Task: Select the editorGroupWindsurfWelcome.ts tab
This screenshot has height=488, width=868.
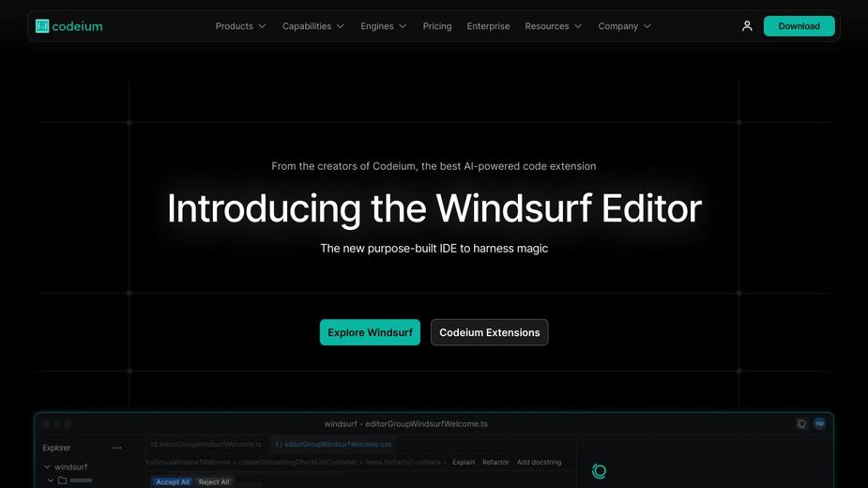Action: [206, 444]
